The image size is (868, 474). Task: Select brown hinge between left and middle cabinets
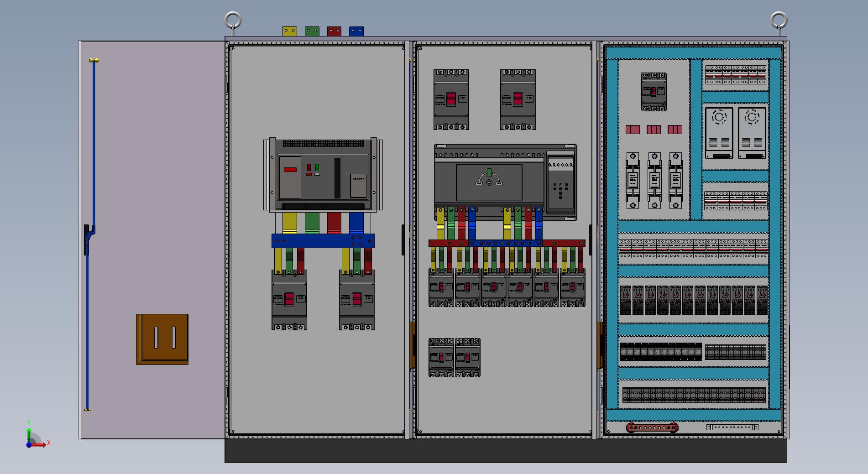click(413, 345)
